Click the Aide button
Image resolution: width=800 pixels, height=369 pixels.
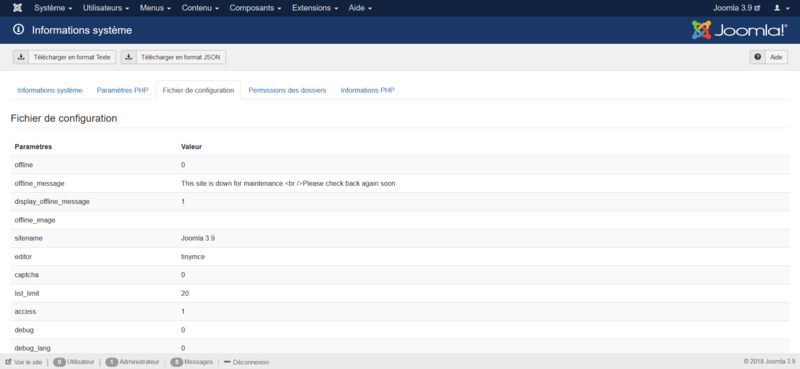pyautogui.click(x=768, y=57)
